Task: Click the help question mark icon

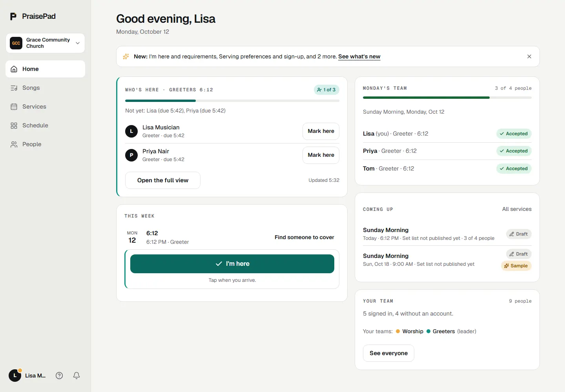Action: coord(59,376)
